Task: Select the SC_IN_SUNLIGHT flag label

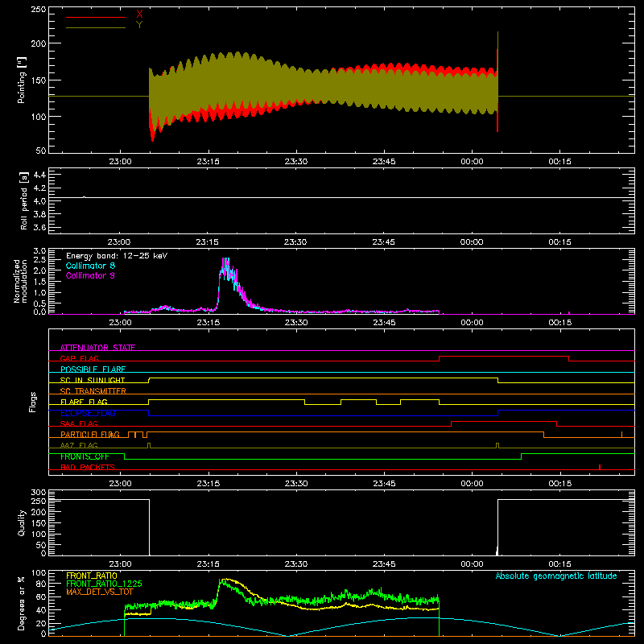Action: pyautogui.click(x=93, y=380)
